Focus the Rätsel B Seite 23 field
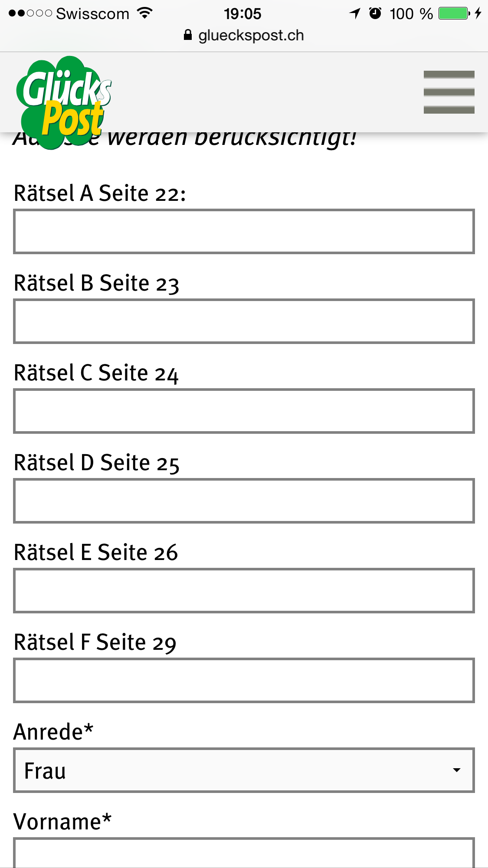The image size is (488, 868). 244,321
